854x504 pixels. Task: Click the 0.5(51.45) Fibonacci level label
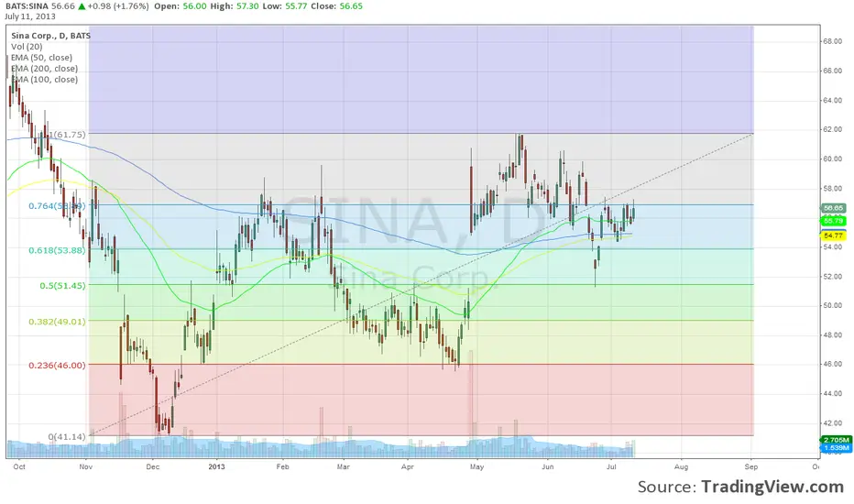tap(62, 286)
